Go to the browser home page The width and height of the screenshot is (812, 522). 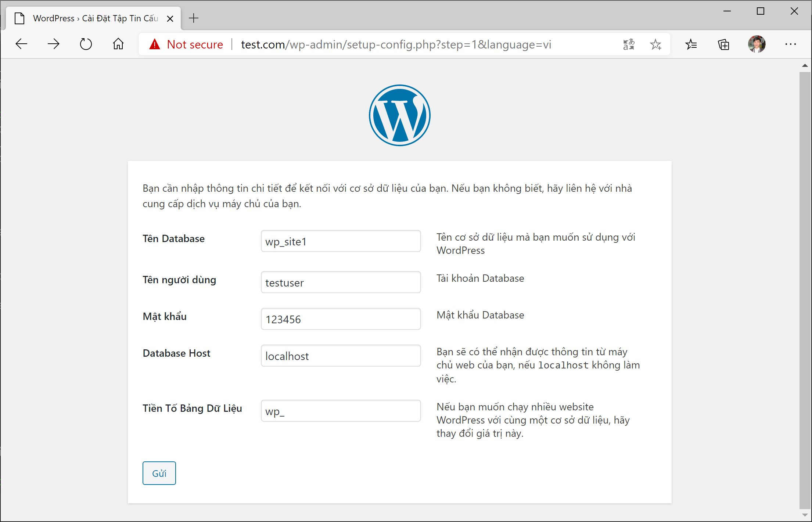click(x=118, y=44)
